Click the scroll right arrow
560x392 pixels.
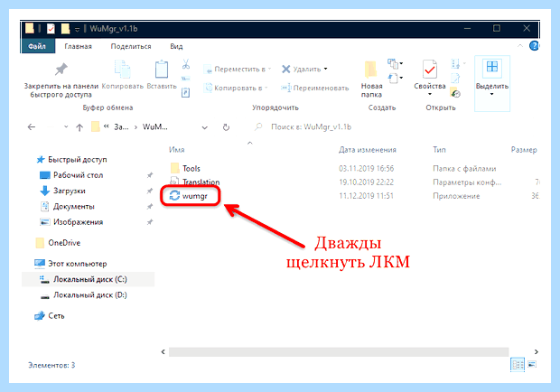coord(537,352)
